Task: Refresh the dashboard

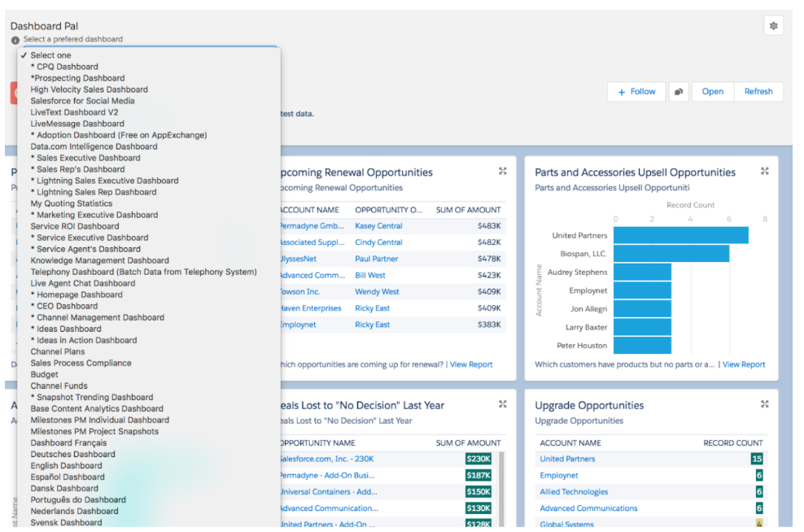Action: pos(758,92)
